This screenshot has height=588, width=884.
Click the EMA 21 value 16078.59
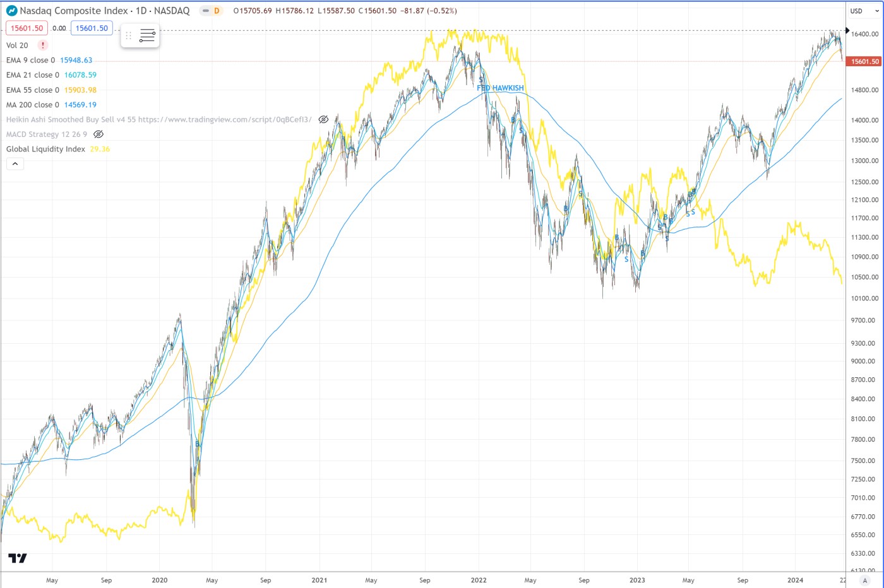(x=81, y=75)
